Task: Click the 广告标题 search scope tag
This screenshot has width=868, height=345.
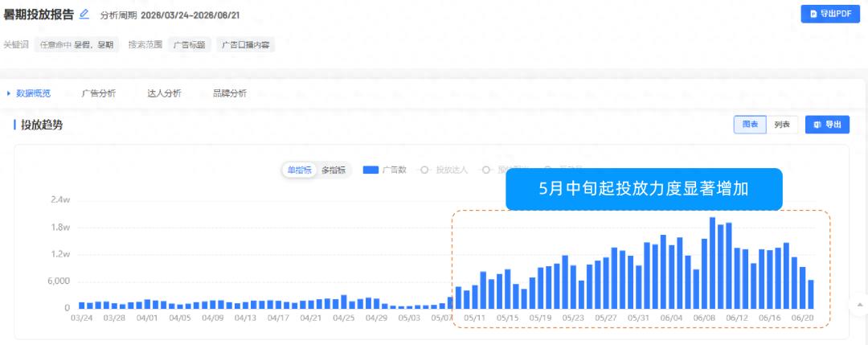Action: [190, 45]
